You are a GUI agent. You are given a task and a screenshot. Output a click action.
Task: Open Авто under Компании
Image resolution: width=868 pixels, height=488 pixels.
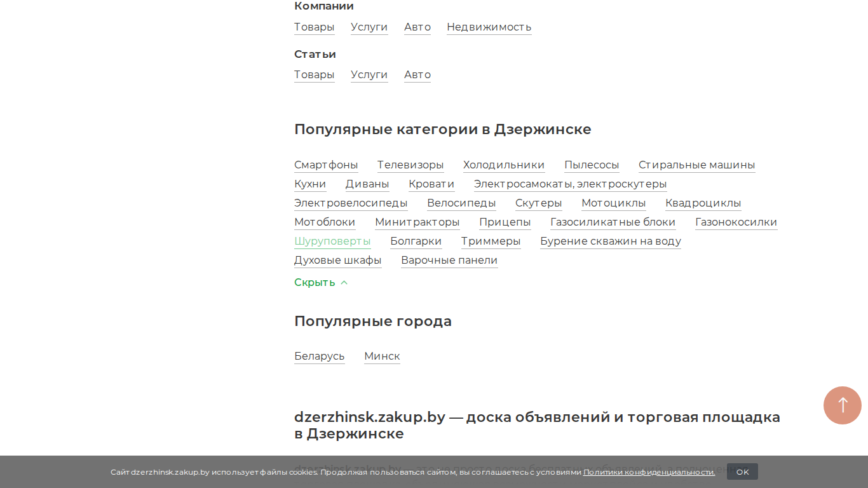(x=417, y=27)
